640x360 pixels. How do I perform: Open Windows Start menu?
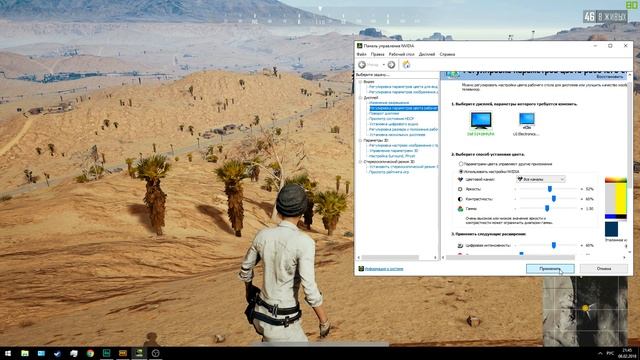8,353
